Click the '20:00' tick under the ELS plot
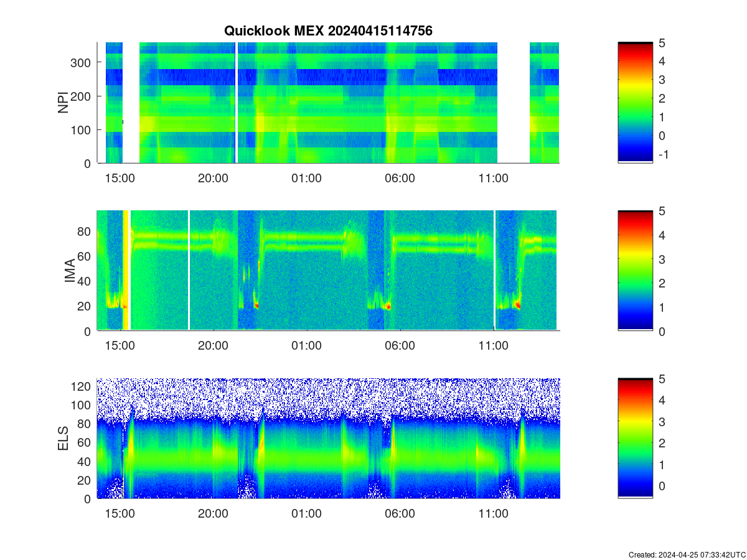Image resolution: width=747 pixels, height=560 pixels. point(213,514)
